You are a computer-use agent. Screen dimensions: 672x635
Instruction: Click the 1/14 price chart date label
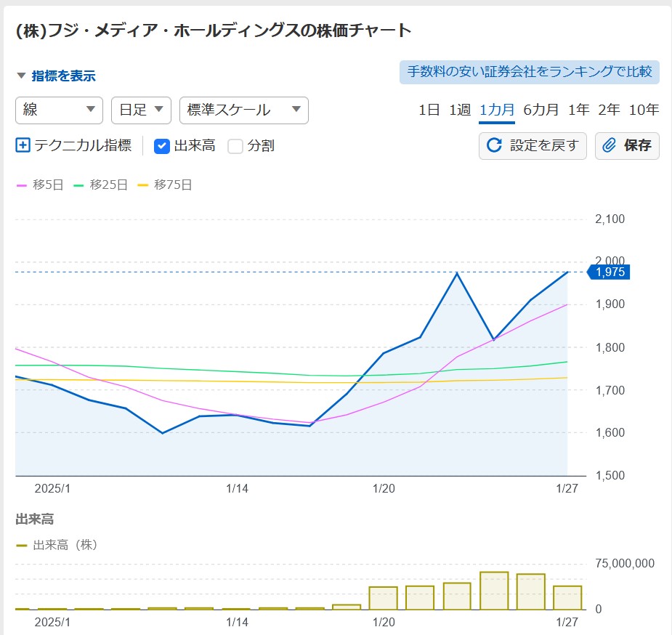click(x=237, y=488)
